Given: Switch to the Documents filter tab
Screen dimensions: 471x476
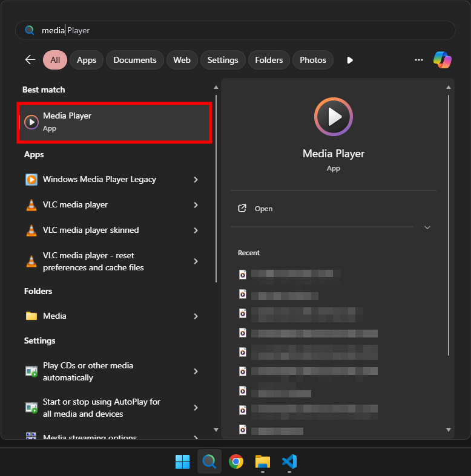Looking at the screenshot, I should (135, 60).
